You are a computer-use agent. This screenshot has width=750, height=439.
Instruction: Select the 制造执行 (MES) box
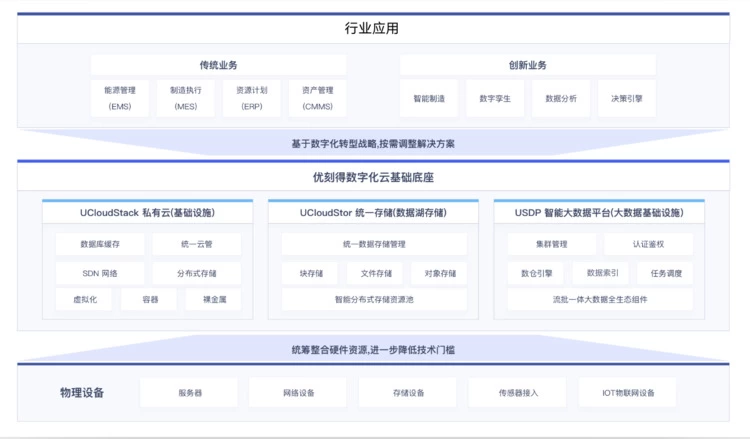185,98
